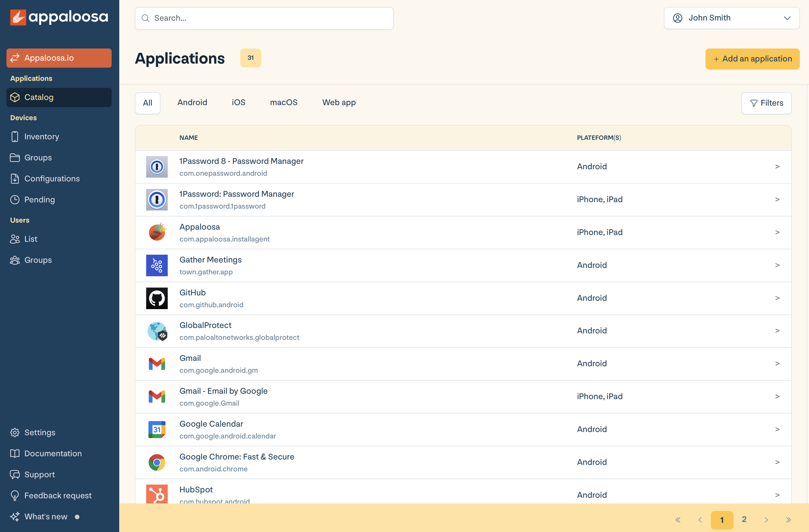Screen dimensions: 809x532
Task: Select the All platform tab
Action: coord(148,103)
